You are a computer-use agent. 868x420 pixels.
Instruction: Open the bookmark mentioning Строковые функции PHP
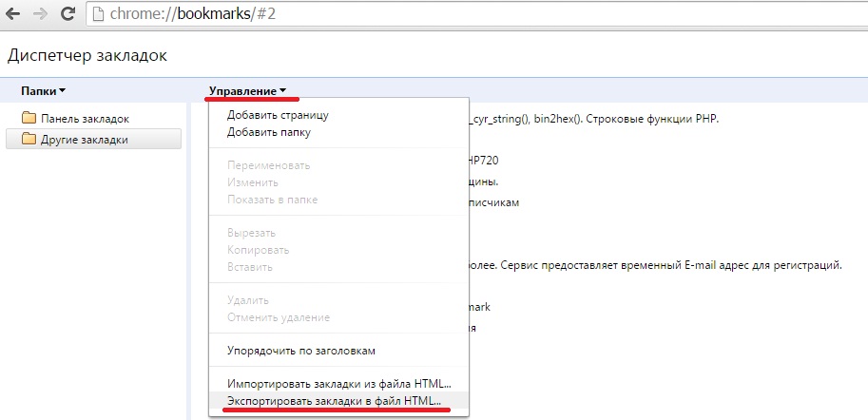589,119
